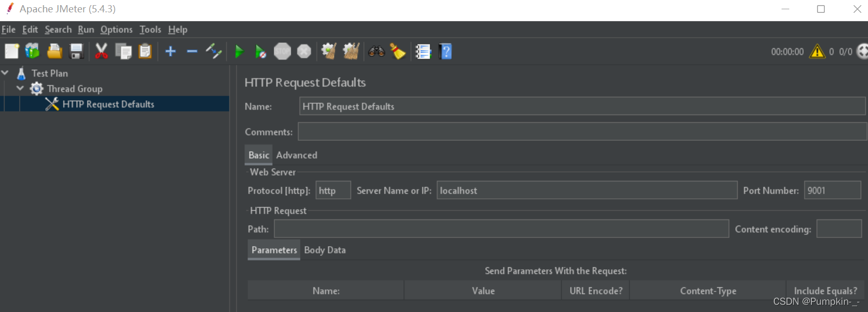Collapse the Thread Group tree node
Screen dimensions: 868x312
(20, 88)
